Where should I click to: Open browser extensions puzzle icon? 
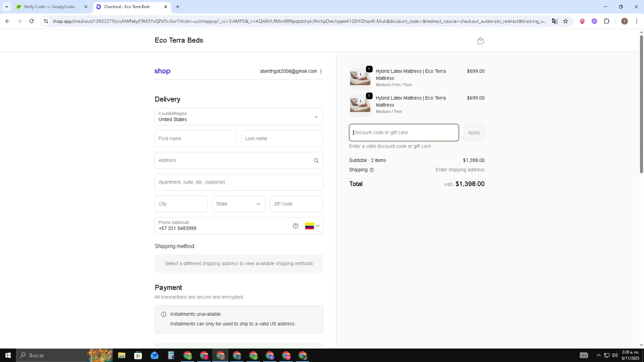click(x=607, y=21)
